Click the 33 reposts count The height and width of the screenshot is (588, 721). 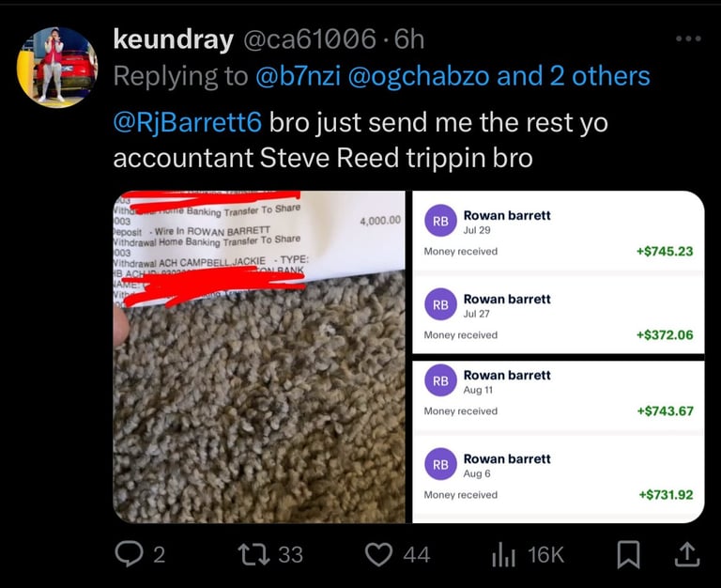[291, 554]
